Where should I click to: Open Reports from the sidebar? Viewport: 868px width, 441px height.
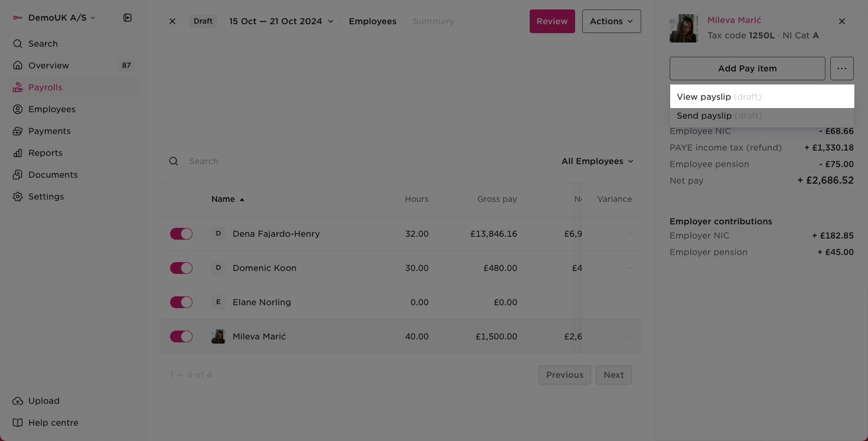tap(44, 152)
